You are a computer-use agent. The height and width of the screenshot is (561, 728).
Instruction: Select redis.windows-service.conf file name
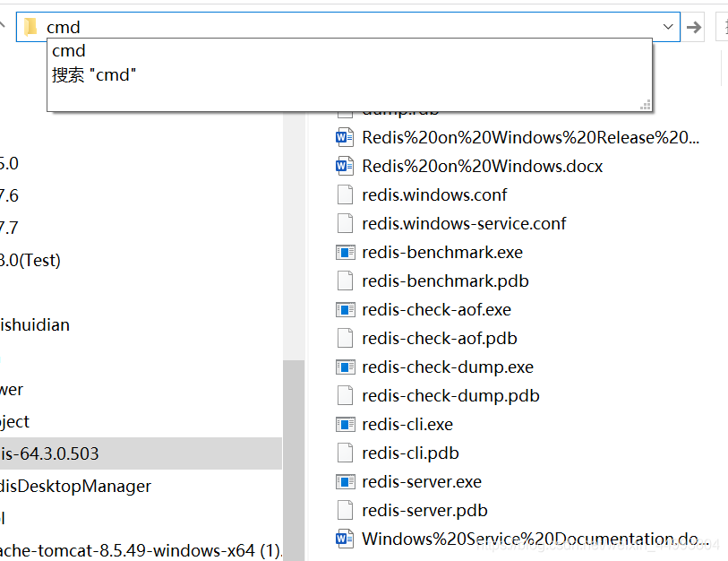(464, 223)
